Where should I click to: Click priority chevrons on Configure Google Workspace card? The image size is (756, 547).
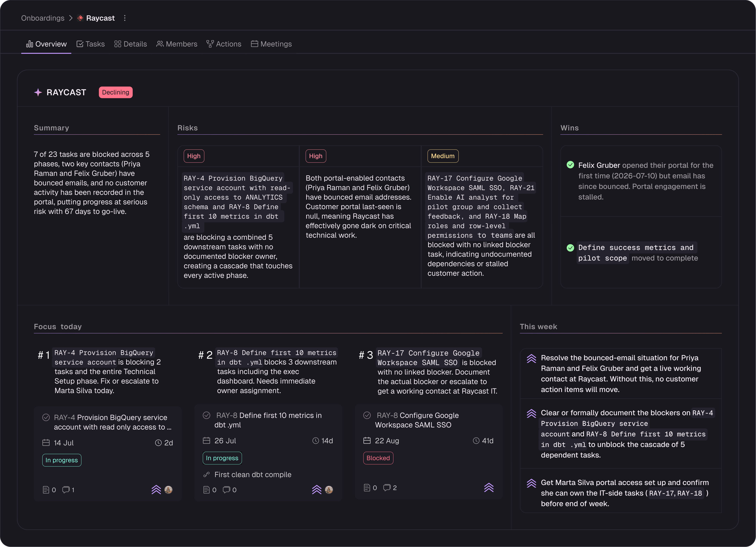click(489, 488)
